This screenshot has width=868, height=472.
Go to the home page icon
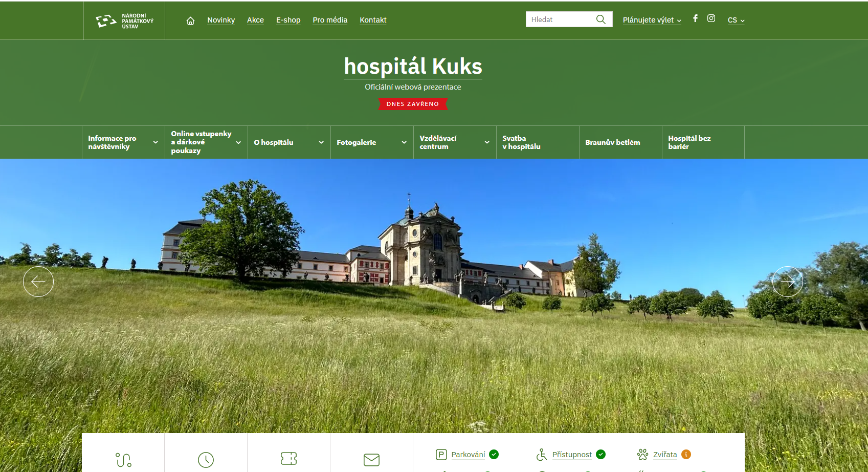click(x=190, y=21)
